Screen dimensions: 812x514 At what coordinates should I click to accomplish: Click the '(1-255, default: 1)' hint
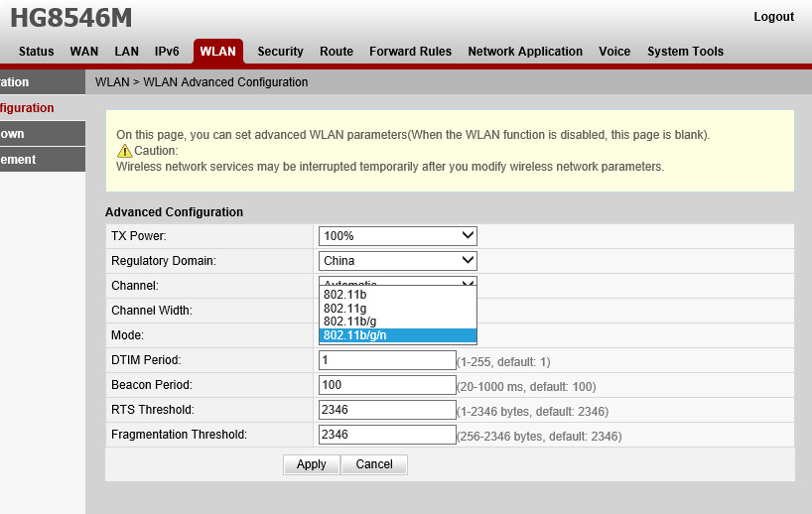[503, 362]
